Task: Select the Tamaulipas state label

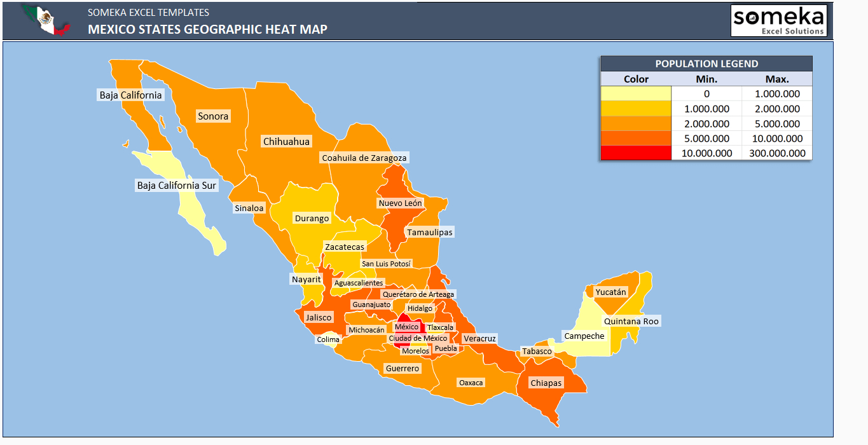Action: pos(430,232)
